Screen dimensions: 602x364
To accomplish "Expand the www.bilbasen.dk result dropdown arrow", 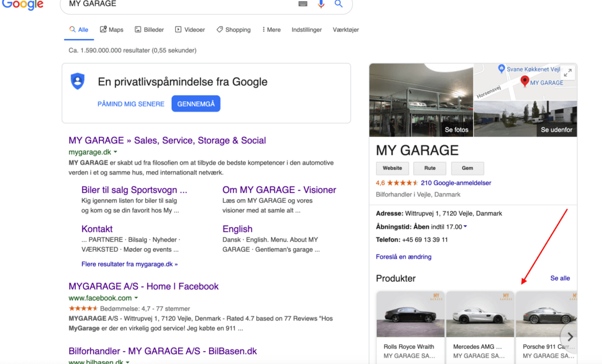I will (128, 362).
